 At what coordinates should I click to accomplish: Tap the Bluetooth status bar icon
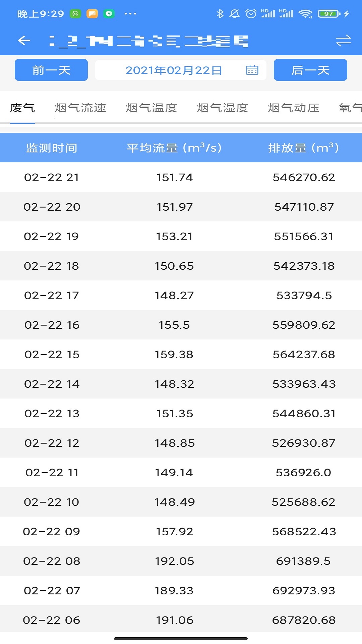pyautogui.click(x=220, y=14)
